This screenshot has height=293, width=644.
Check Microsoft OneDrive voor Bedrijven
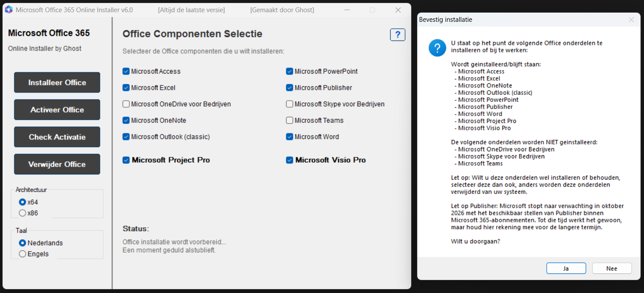point(126,104)
